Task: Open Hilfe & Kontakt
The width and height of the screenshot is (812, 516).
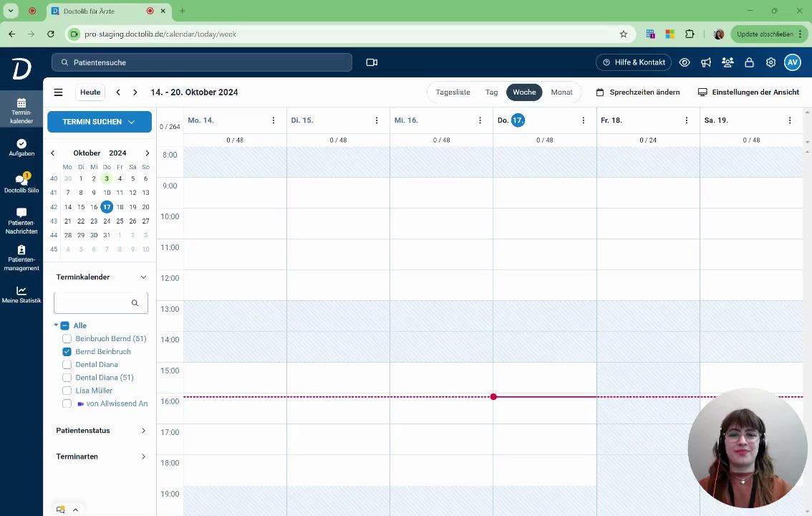Action: pyautogui.click(x=633, y=62)
